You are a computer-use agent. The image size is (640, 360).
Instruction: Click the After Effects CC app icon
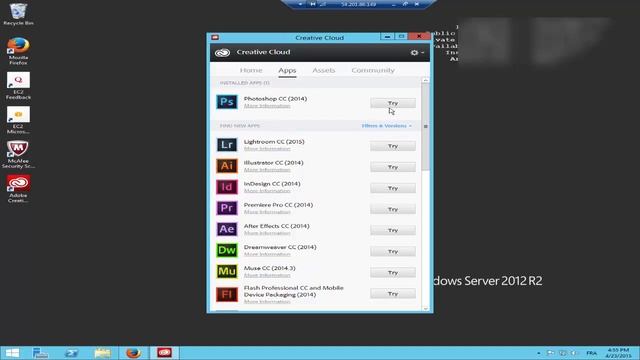click(227, 229)
